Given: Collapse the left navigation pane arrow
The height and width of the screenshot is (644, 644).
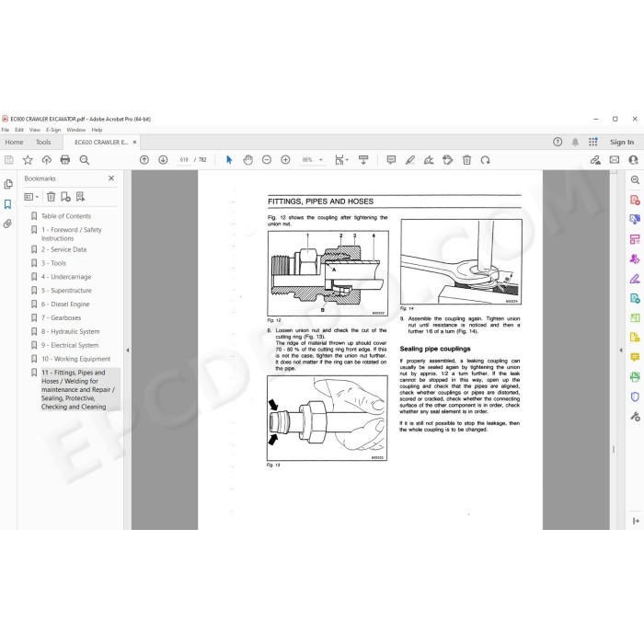Looking at the screenshot, I should [128, 351].
